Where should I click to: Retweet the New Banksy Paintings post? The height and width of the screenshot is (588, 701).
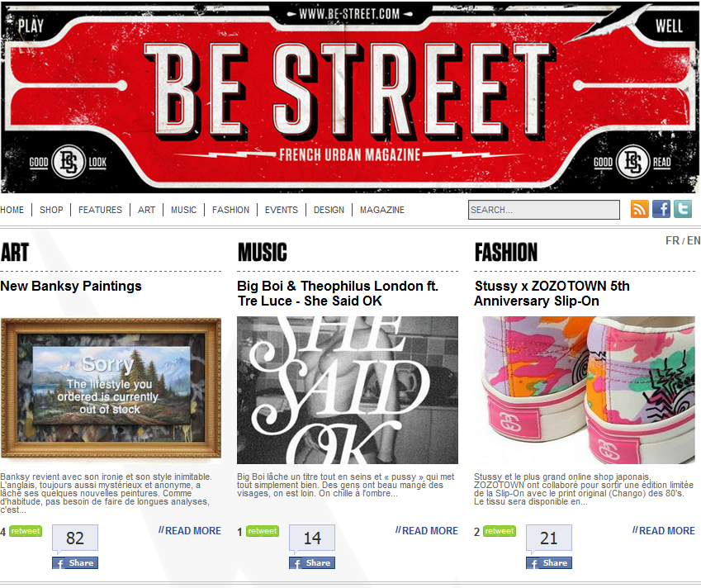(x=26, y=531)
